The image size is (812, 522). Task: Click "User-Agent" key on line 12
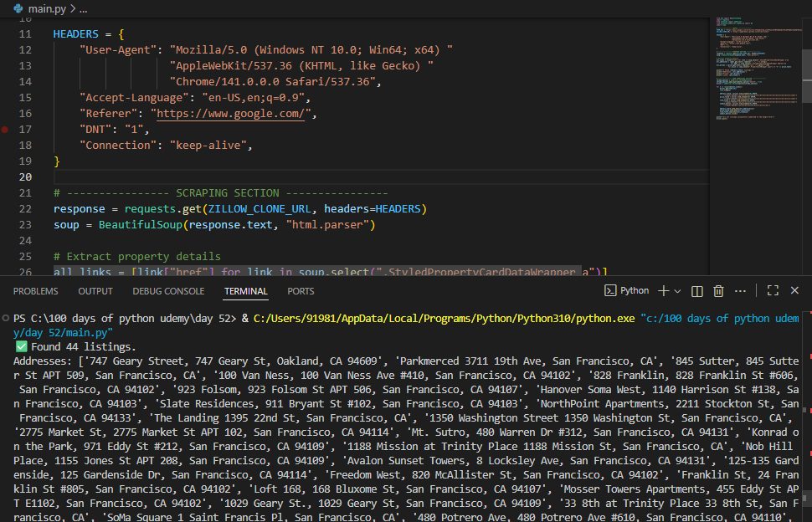pos(117,50)
